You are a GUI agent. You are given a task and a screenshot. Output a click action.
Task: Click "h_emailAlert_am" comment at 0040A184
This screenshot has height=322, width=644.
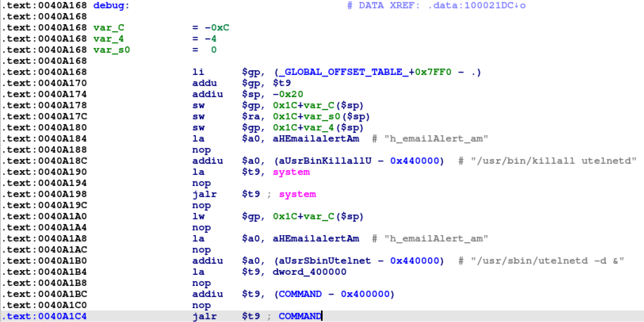pos(436,139)
